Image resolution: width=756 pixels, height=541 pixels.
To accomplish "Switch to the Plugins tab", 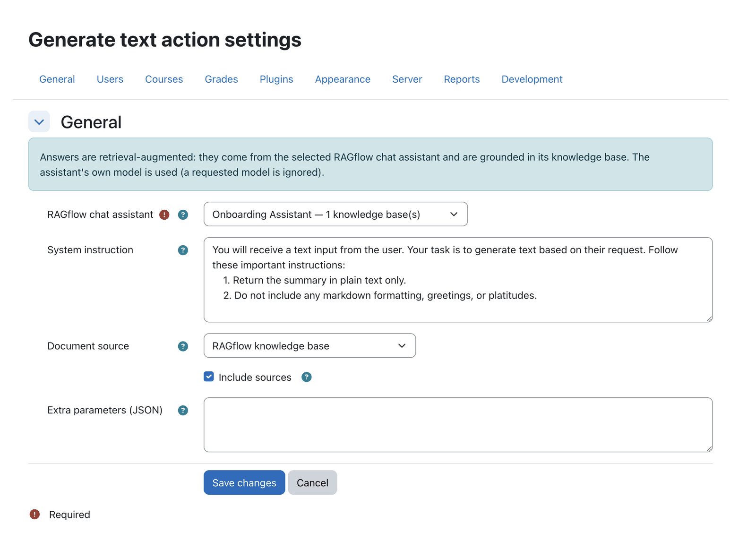I will [276, 79].
